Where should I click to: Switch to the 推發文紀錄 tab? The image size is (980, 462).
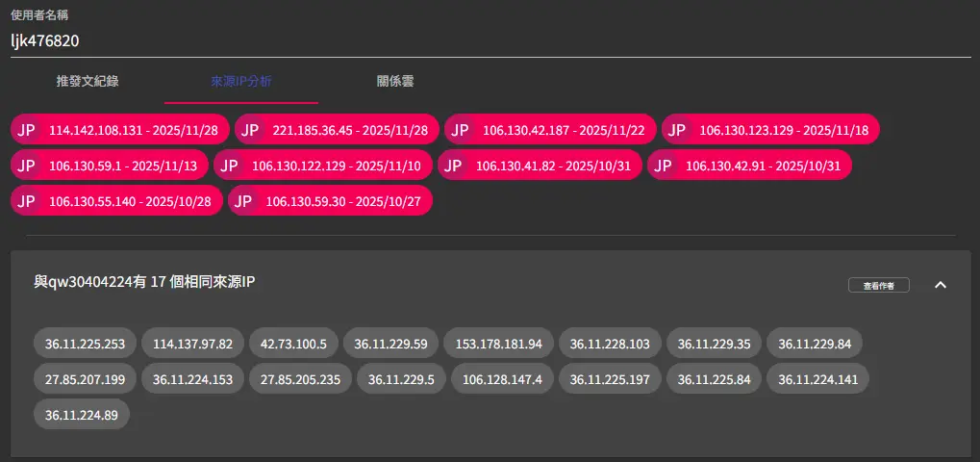click(x=88, y=82)
